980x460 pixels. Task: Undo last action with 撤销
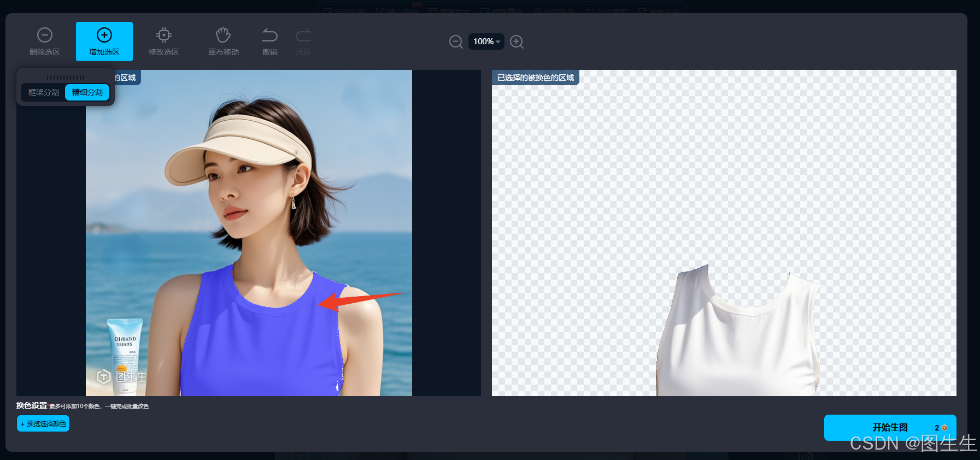[269, 42]
